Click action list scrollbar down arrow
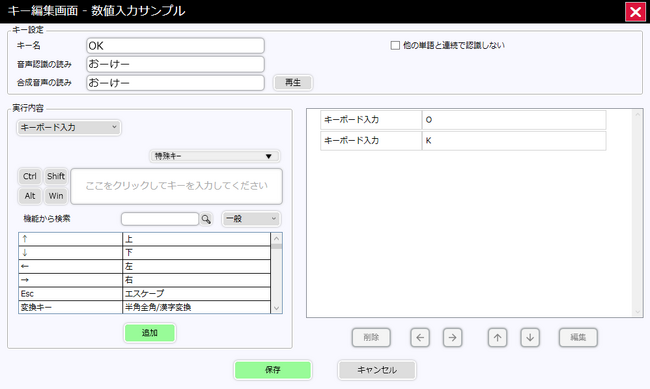Viewport: 650px width, 389px height. click(638, 312)
